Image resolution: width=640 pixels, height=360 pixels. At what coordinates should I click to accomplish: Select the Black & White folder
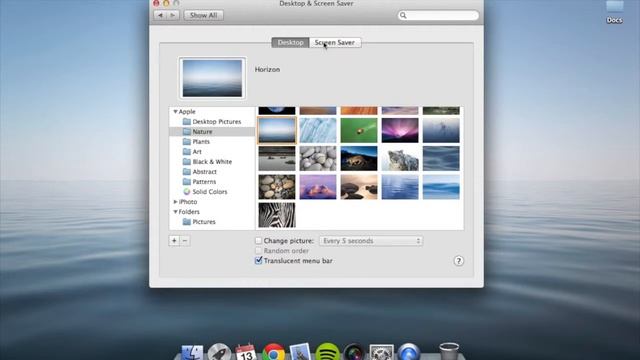(x=212, y=162)
